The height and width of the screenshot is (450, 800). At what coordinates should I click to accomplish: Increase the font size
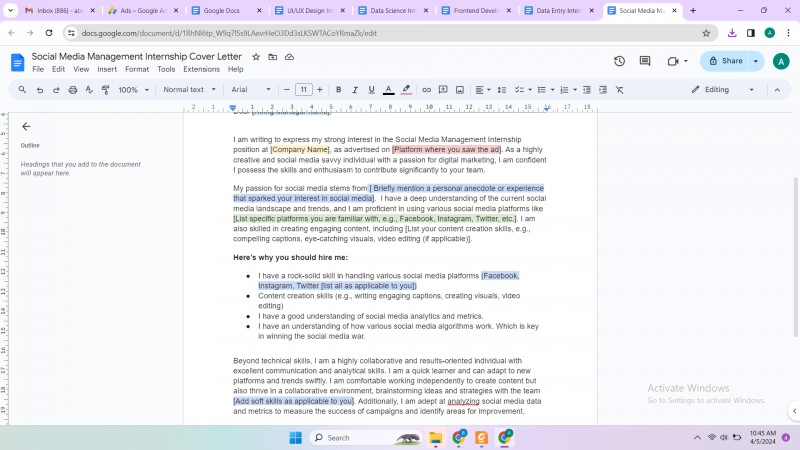click(x=320, y=90)
